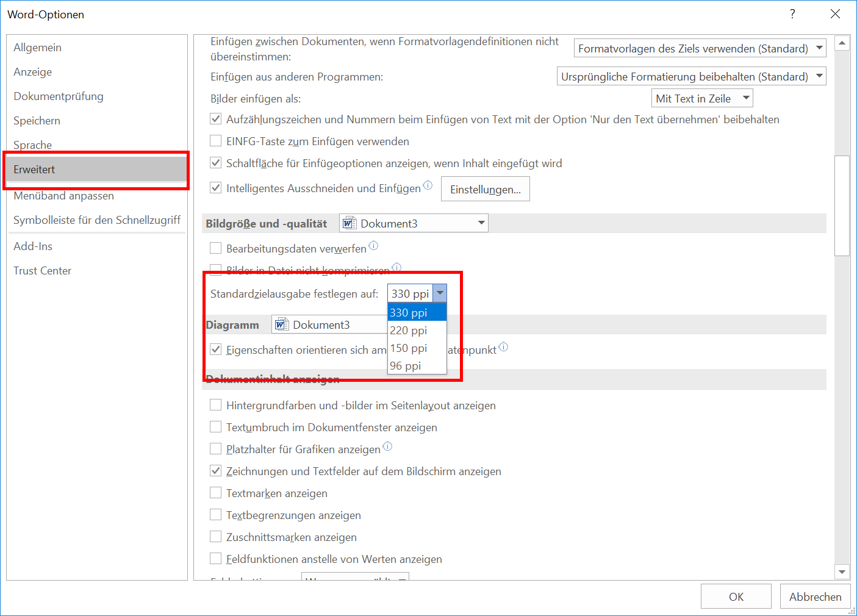
Task: Open the Add-Ins category
Action: tap(97, 246)
